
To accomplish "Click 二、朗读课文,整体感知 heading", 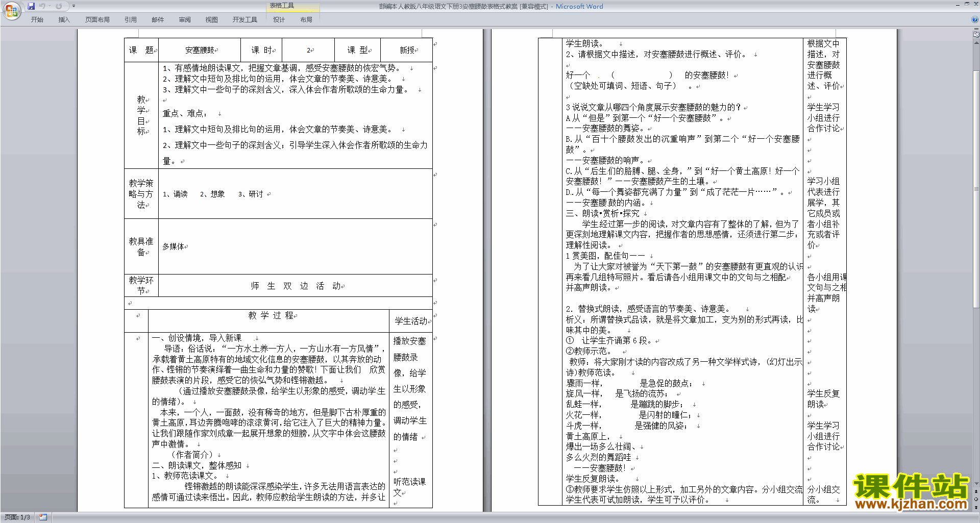I will pyautogui.click(x=197, y=465).
